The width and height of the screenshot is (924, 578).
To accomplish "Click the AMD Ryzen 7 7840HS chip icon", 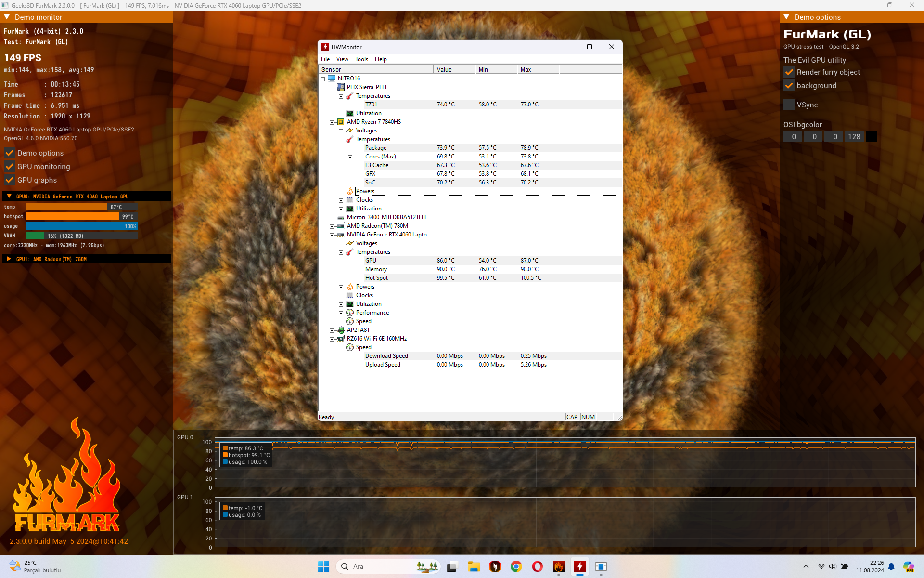I will pos(341,122).
